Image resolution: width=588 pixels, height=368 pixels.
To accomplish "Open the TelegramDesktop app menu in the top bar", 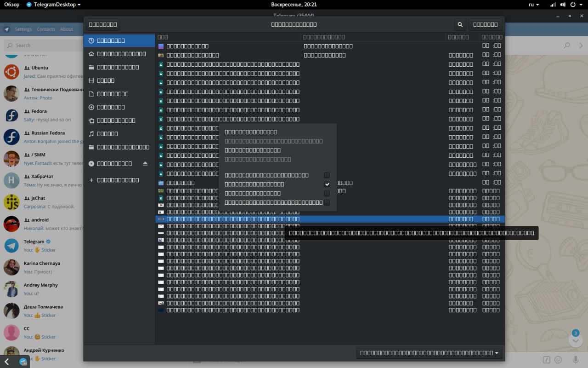I will pos(54,5).
